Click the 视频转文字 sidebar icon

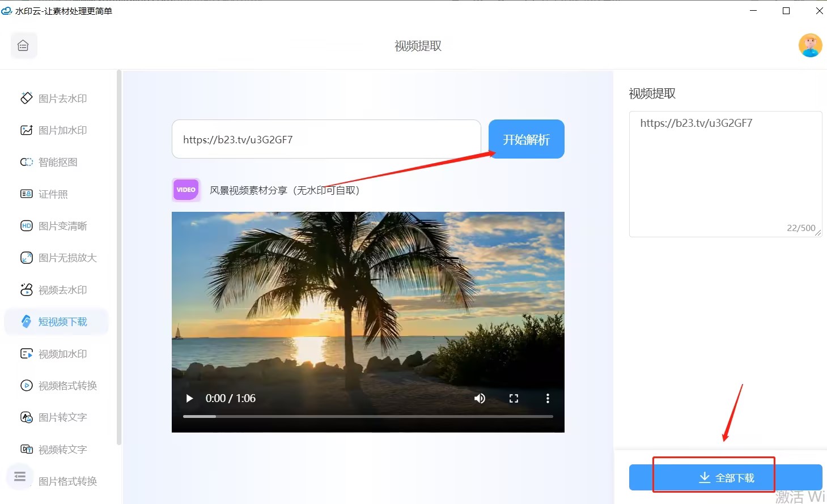27,449
